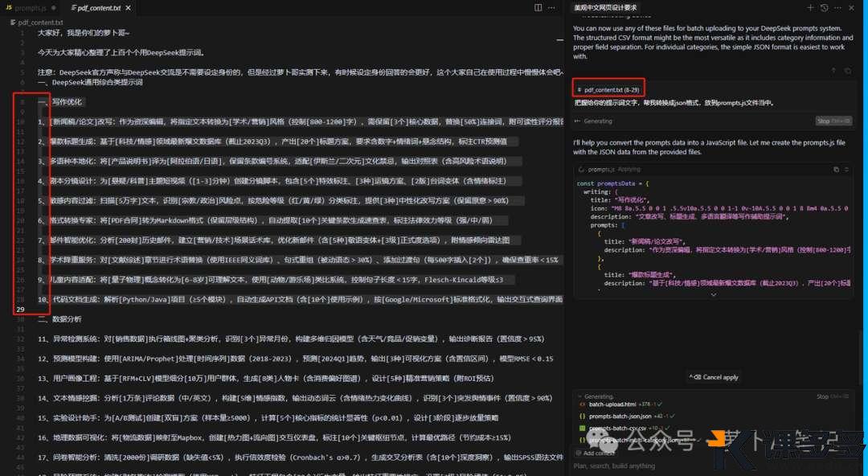This screenshot has height=476, width=868.
Task: Click 'const promptsData' line in code block
Action: point(612,183)
